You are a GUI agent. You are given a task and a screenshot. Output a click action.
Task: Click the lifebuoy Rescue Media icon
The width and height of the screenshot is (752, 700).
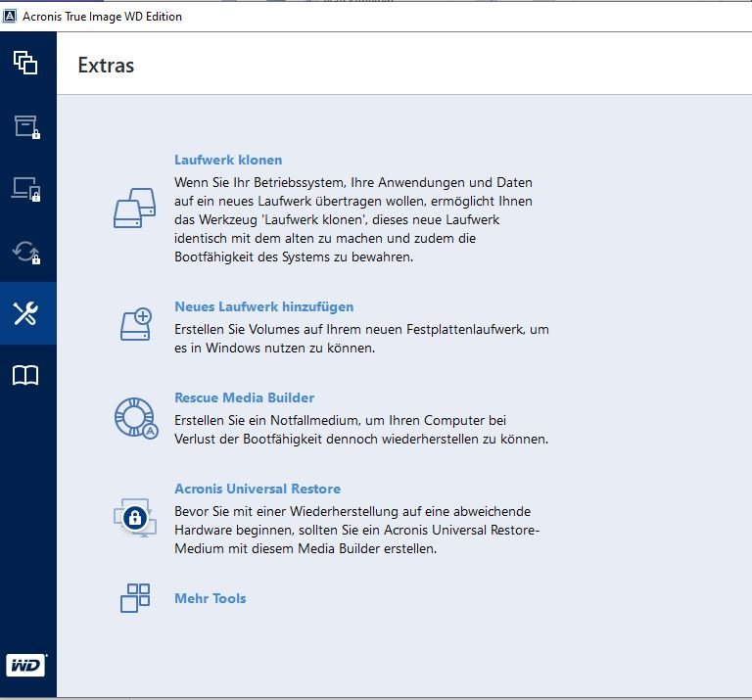[136, 418]
